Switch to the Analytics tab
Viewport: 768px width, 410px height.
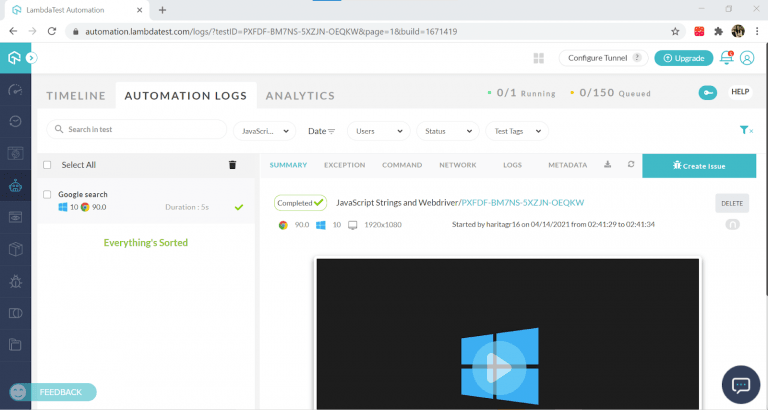coord(299,96)
